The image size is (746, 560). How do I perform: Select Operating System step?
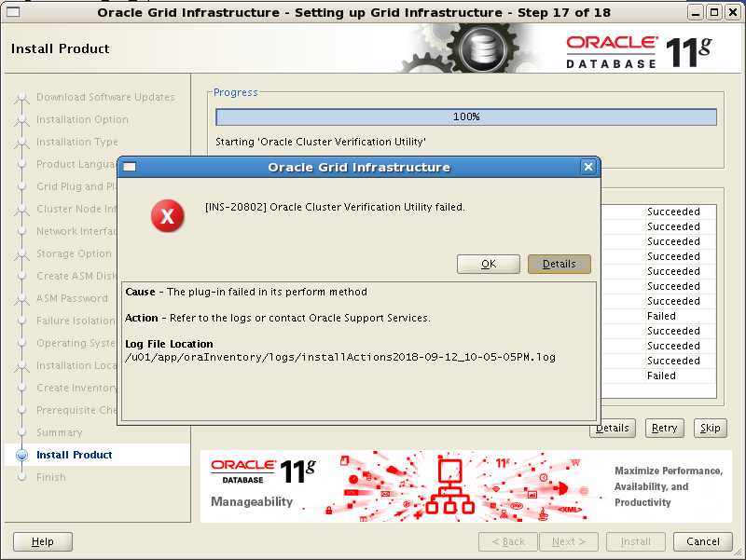pos(76,343)
